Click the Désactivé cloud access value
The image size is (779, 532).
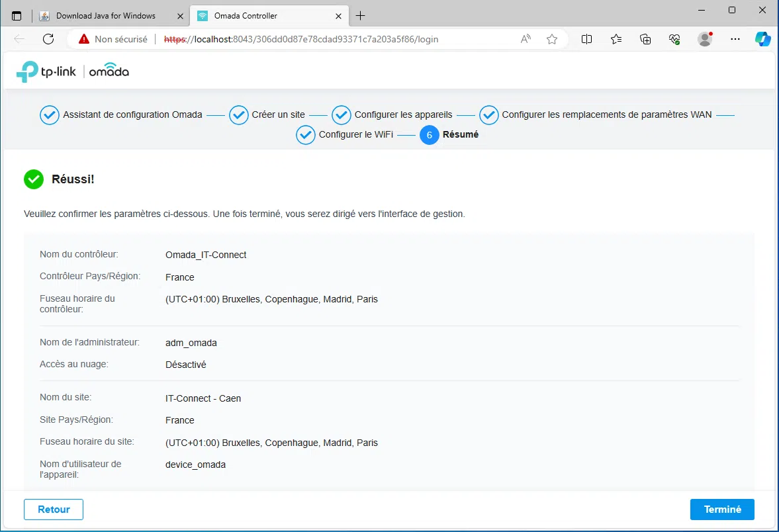(x=186, y=365)
